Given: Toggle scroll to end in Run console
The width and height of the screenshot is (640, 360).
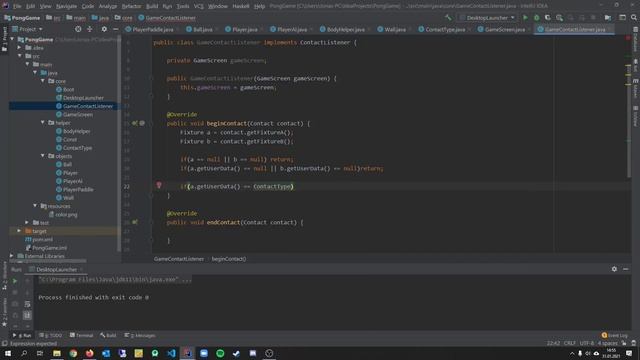Looking at the screenshot, I should point(27,315).
